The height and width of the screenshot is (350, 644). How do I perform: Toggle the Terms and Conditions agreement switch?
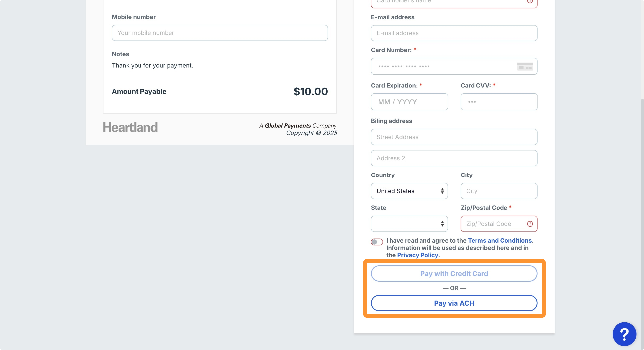click(x=377, y=242)
